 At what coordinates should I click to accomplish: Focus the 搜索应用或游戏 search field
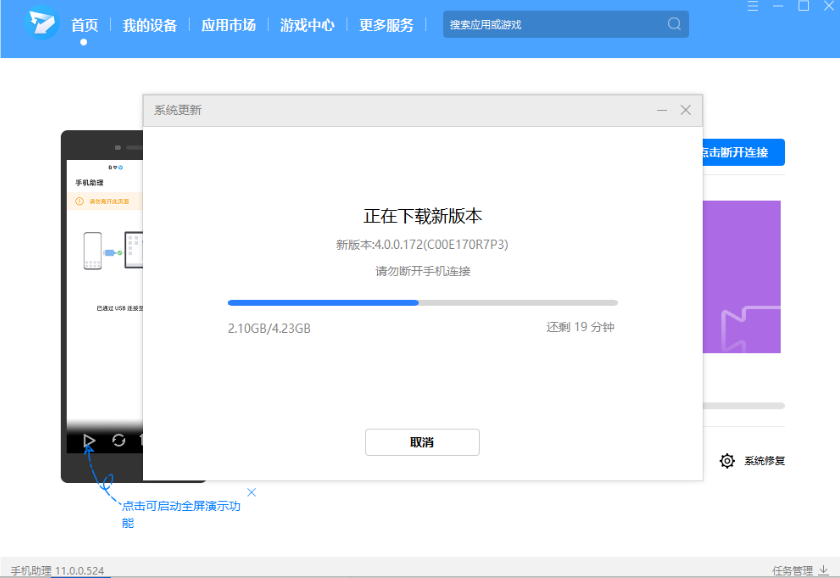tap(566, 24)
